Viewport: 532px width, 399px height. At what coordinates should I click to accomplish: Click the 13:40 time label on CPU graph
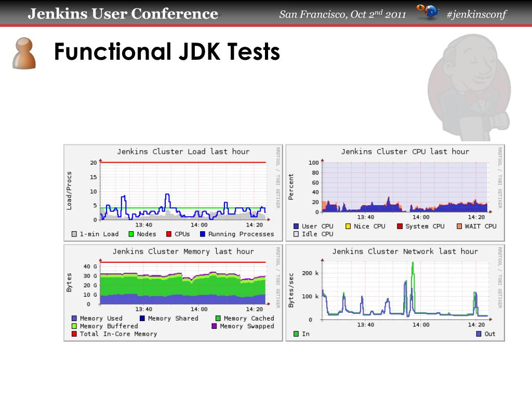365,217
